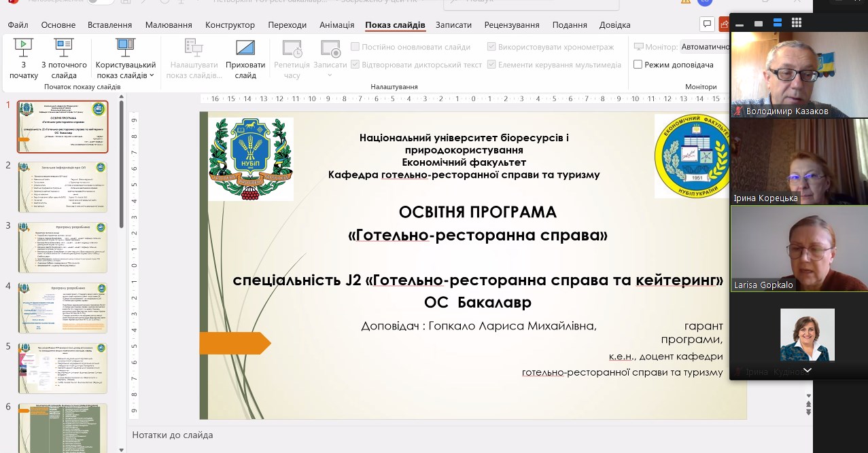Open the Comments icon in the ribbon

707,24
